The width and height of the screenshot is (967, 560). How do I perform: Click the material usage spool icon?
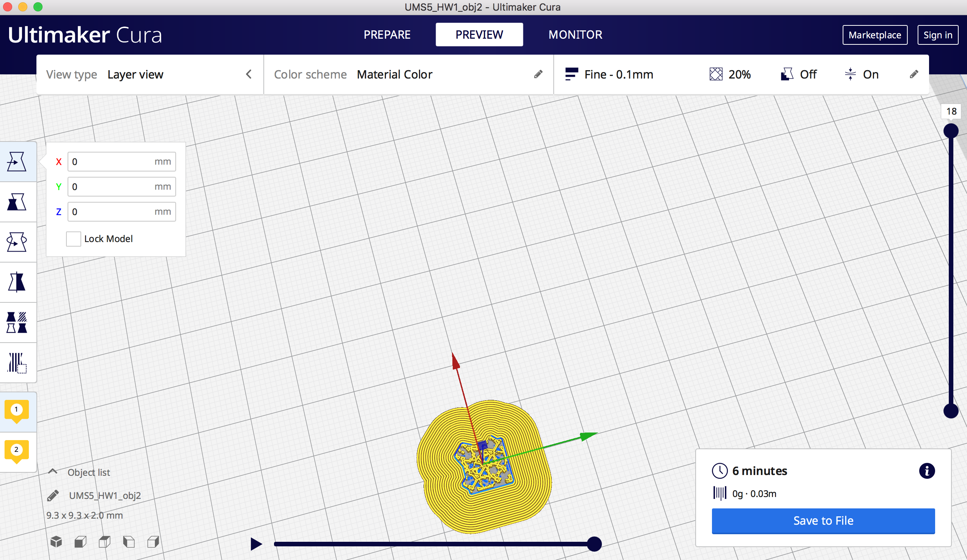pos(720,493)
